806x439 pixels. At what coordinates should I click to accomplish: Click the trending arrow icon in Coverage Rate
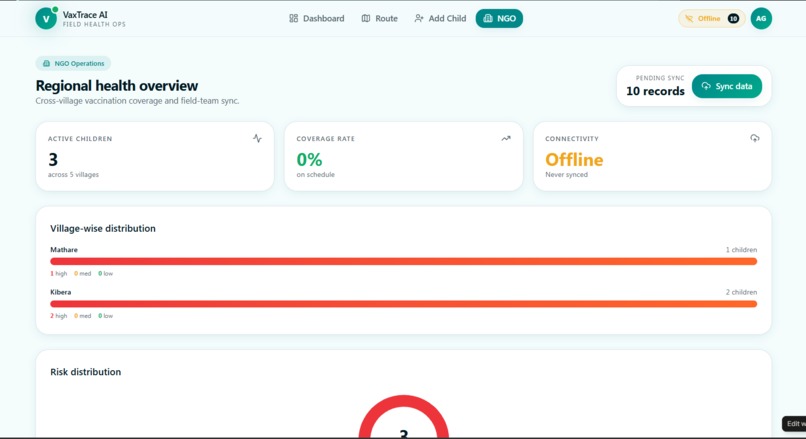pos(506,138)
